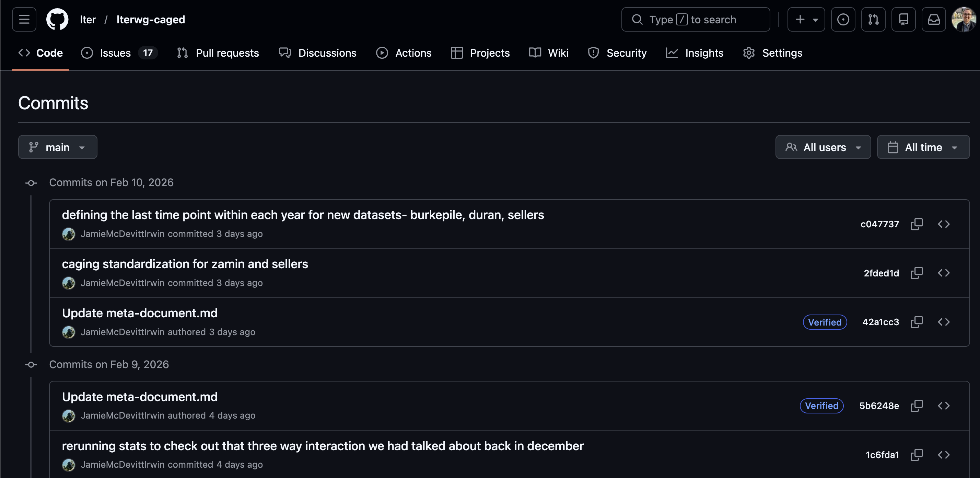Open the issues icon in top bar

coord(843,20)
